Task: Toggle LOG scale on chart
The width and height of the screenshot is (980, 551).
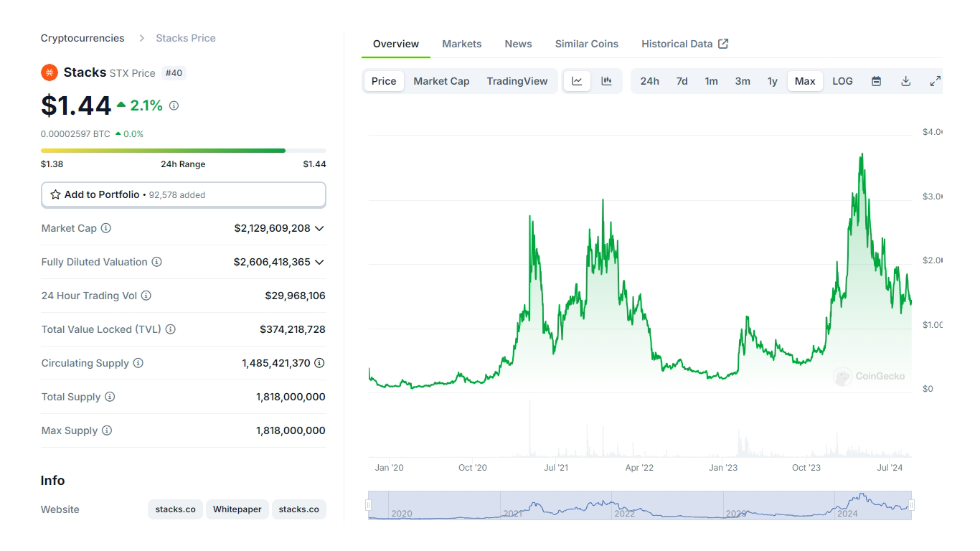Action: coord(842,81)
